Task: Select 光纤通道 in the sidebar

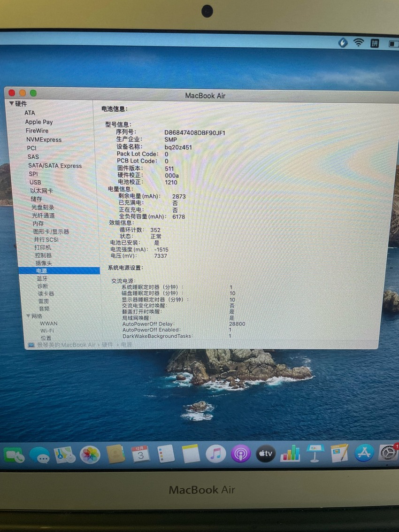Action: click(x=44, y=216)
